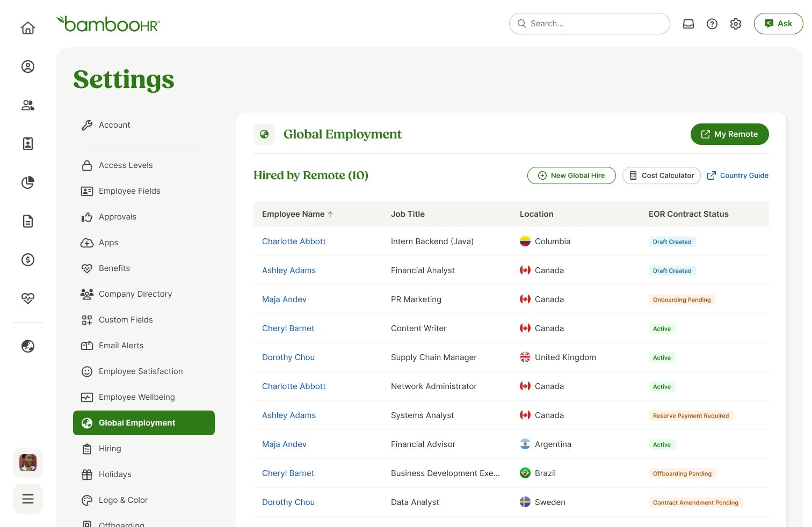Focus the Search field
This screenshot has width=812, height=527.
590,24
